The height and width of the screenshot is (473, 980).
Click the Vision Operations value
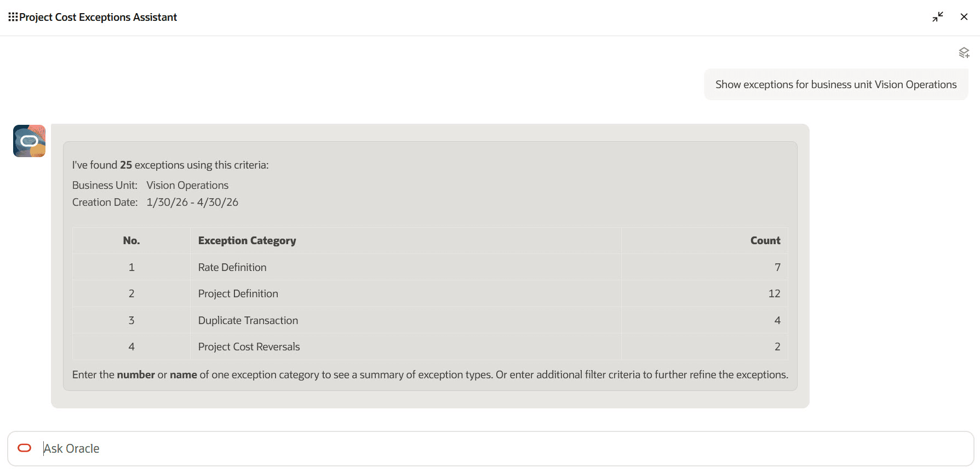click(x=187, y=185)
